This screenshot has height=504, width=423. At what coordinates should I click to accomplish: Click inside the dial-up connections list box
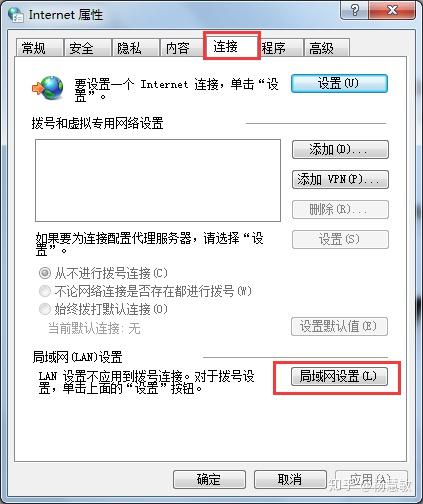158,180
